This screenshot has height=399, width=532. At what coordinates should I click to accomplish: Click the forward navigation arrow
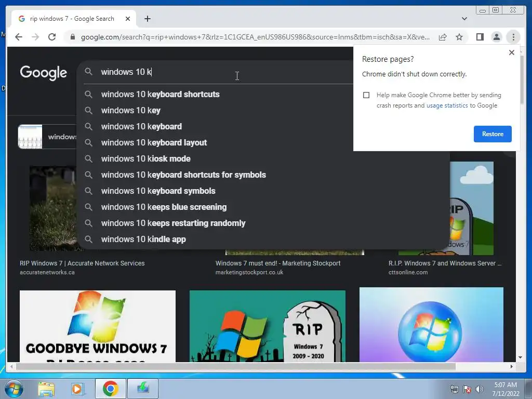pyautogui.click(x=35, y=37)
